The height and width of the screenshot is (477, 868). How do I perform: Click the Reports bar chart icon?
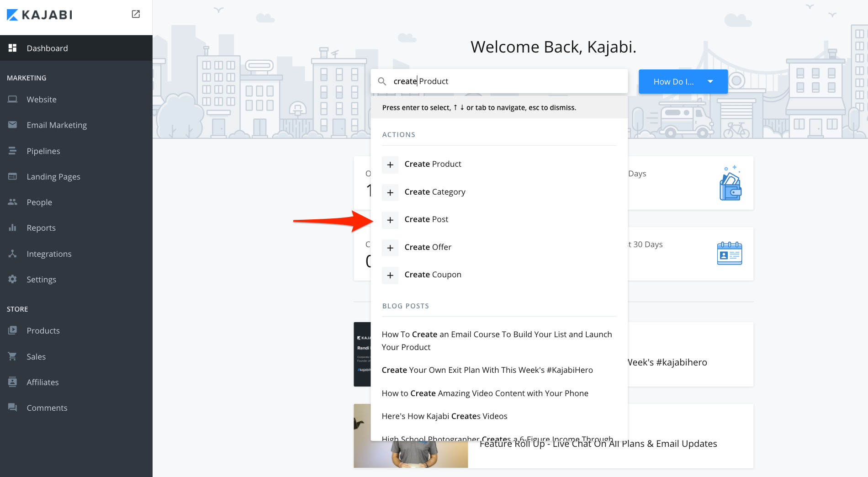click(12, 228)
